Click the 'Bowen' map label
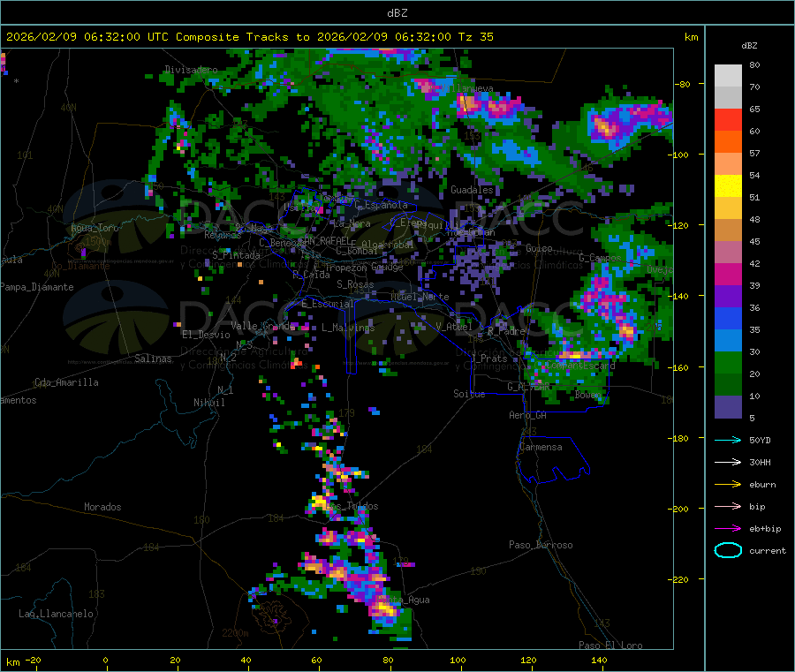 pos(588,394)
